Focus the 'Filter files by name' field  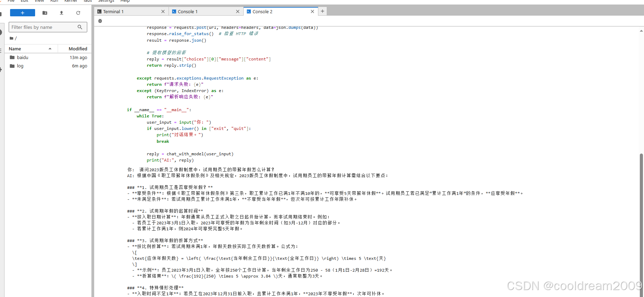pos(48,27)
